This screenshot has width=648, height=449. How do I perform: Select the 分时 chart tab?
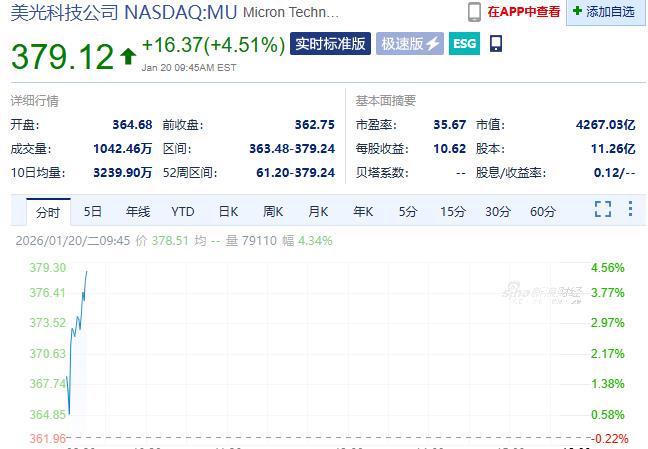tap(48, 212)
